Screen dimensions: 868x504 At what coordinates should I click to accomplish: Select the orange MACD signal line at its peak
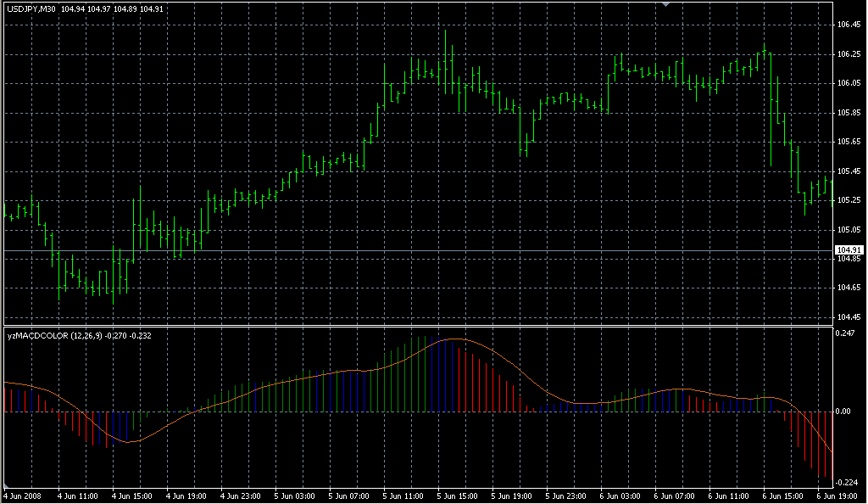tap(455, 339)
